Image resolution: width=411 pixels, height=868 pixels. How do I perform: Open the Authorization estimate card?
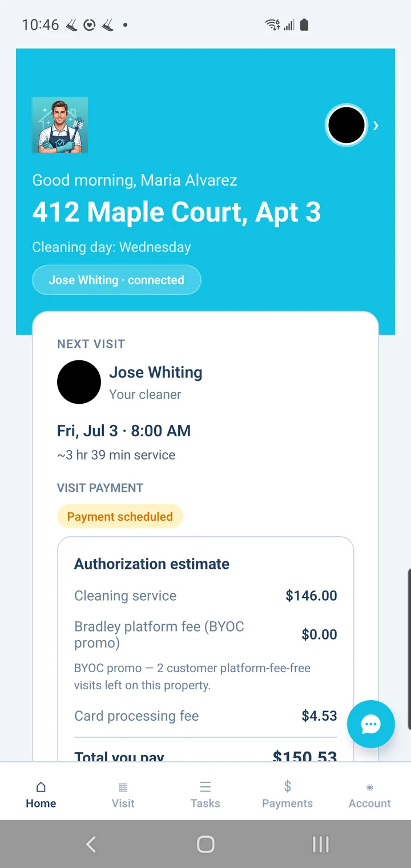[x=205, y=649]
